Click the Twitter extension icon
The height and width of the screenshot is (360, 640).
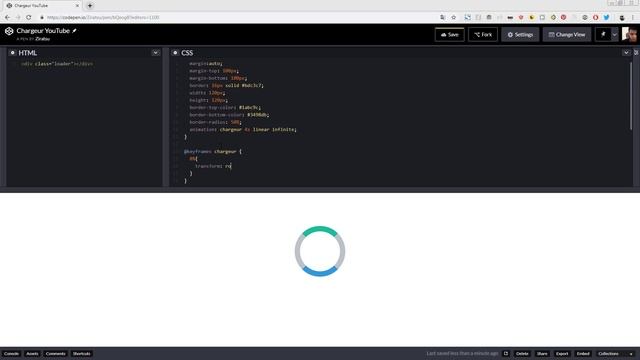(607, 18)
